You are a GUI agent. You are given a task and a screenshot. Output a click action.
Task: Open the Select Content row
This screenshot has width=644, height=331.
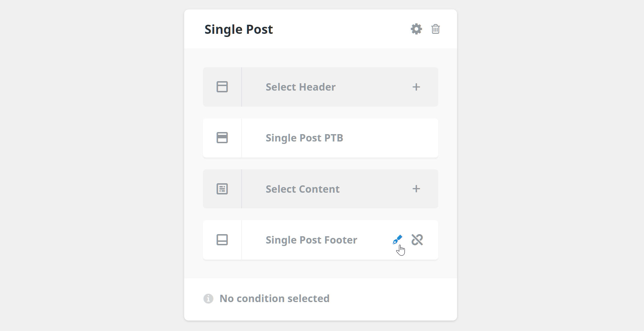point(321,189)
